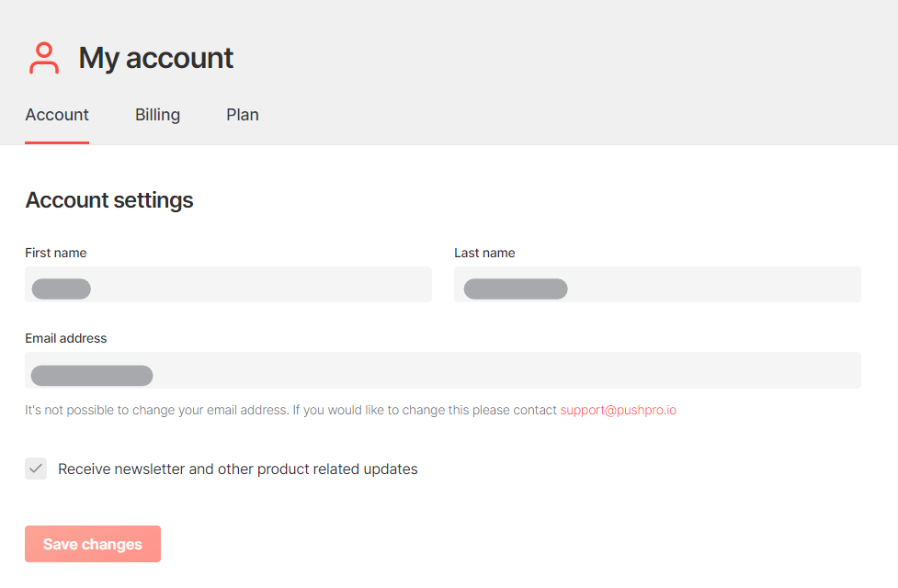Focus the First name input field

click(228, 285)
